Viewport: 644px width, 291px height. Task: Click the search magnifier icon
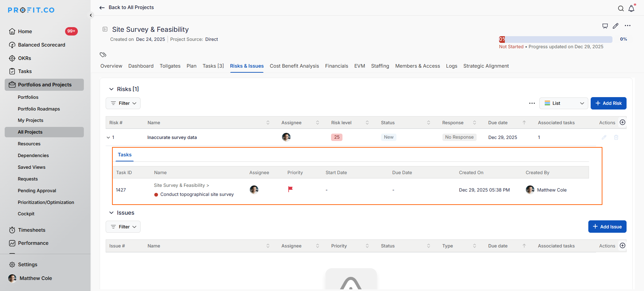tap(621, 9)
